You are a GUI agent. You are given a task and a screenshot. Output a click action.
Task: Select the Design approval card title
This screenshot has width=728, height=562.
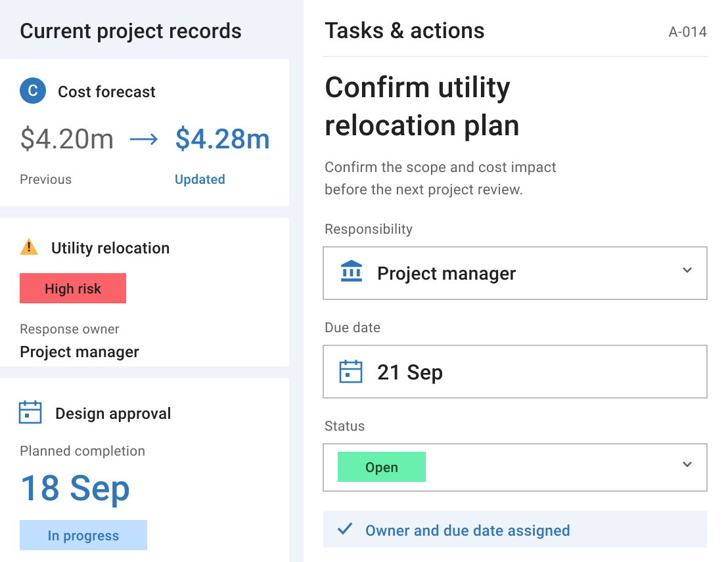[113, 414]
